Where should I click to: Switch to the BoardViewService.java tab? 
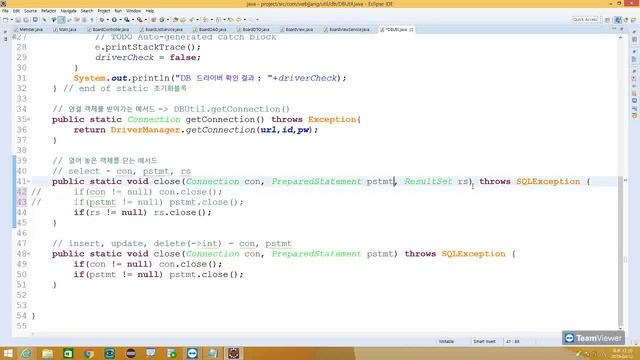(347, 29)
